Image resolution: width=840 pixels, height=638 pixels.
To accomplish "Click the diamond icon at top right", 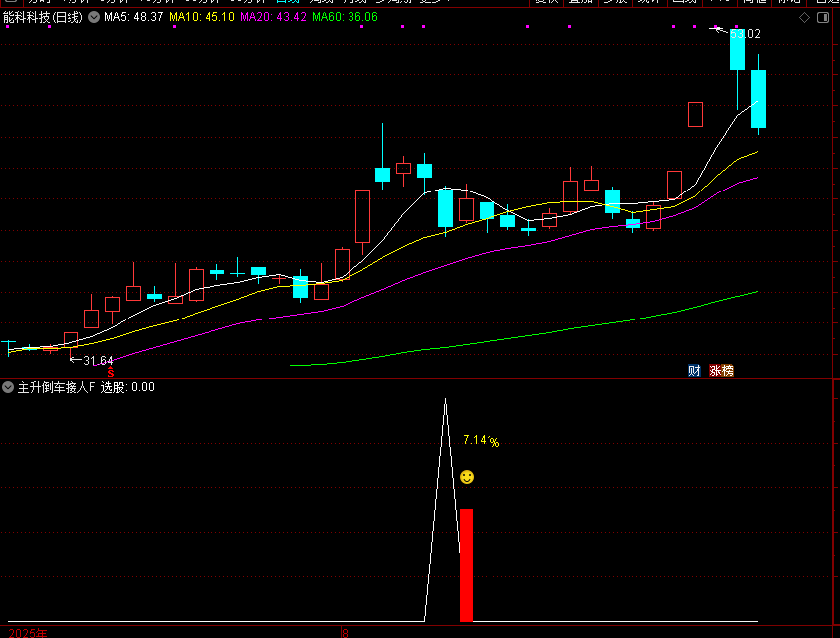I will (803, 18).
